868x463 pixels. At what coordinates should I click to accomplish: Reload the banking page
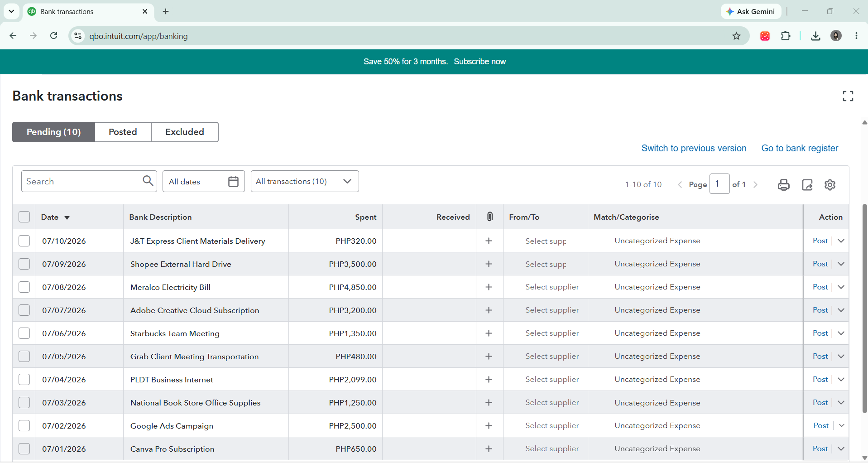pos(53,36)
